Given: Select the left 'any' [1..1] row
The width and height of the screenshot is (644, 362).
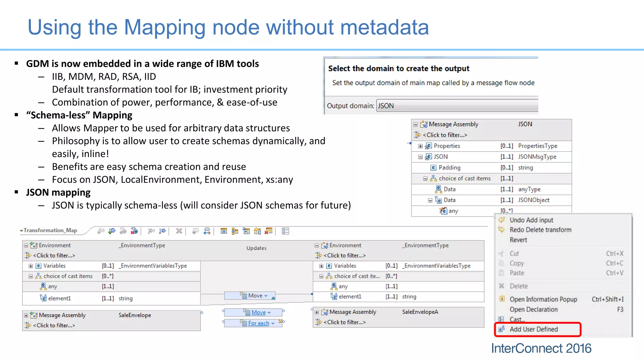Looking at the screenshot, I should [111, 286].
